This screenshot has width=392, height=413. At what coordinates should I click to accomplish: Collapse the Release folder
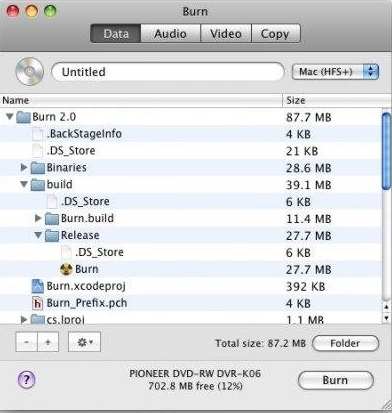38,235
